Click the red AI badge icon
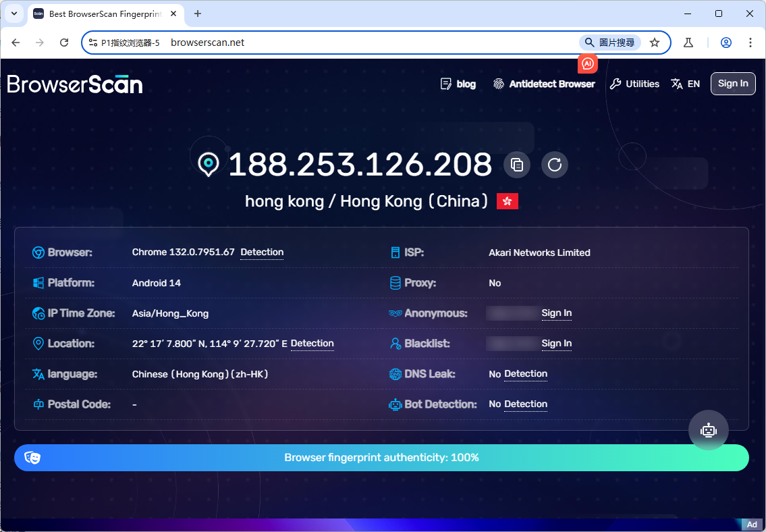Image resolution: width=766 pixels, height=532 pixels. tap(588, 63)
